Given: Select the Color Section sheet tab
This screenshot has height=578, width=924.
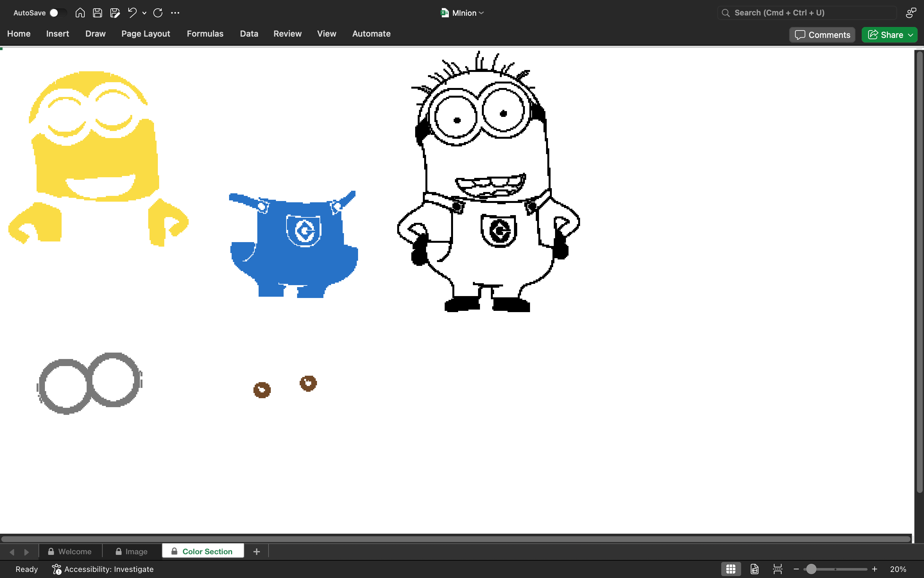Looking at the screenshot, I should coord(203,551).
